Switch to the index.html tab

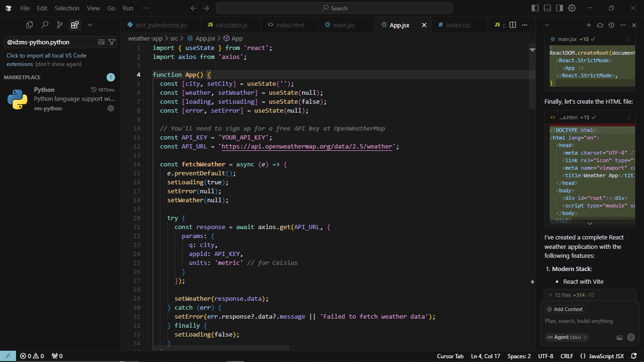pyautogui.click(x=289, y=25)
